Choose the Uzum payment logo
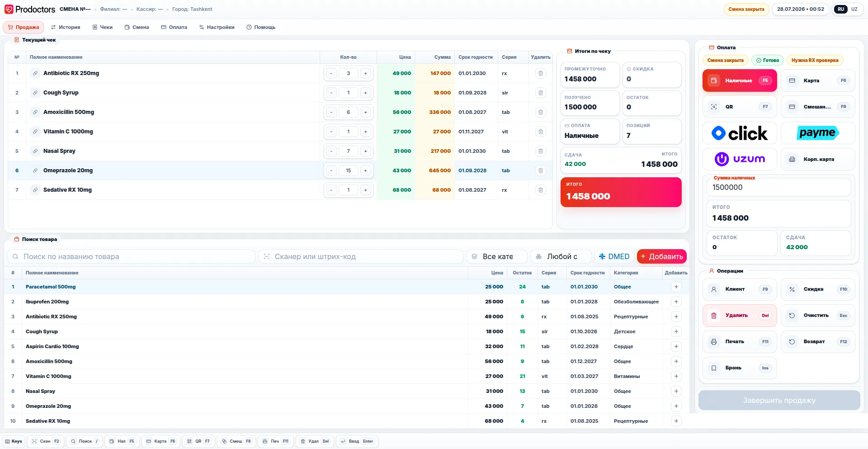This screenshot has height=449, width=868. [x=740, y=159]
